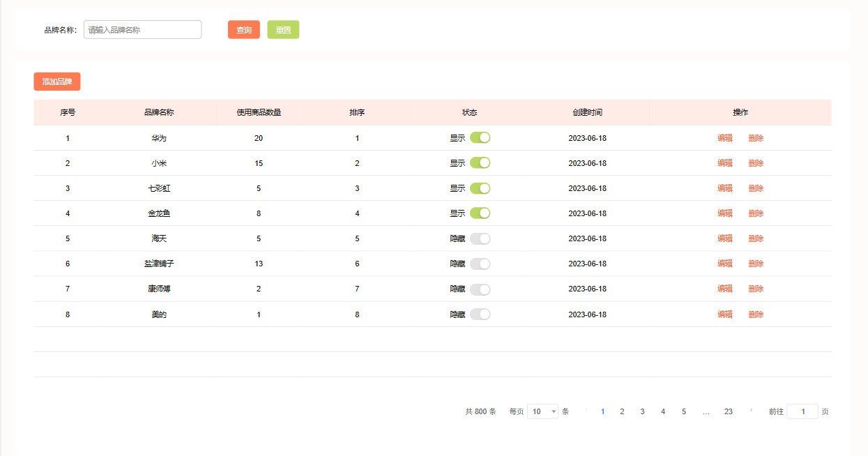Select page 5 in pagination
Viewport: 868px width, 456px height.
pyautogui.click(x=684, y=411)
